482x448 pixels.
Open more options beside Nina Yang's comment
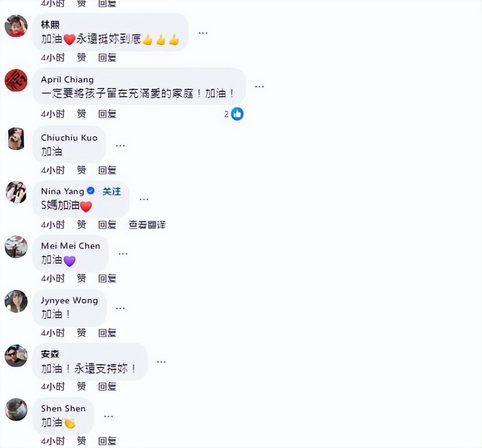(x=144, y=199)
